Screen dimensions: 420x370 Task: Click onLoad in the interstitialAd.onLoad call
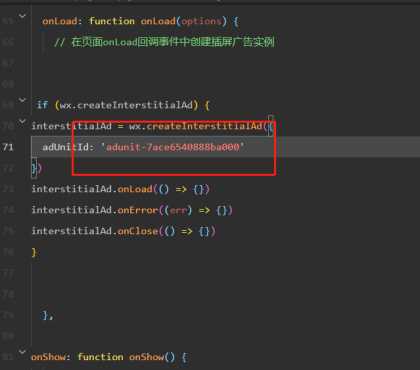pos(135,189)
